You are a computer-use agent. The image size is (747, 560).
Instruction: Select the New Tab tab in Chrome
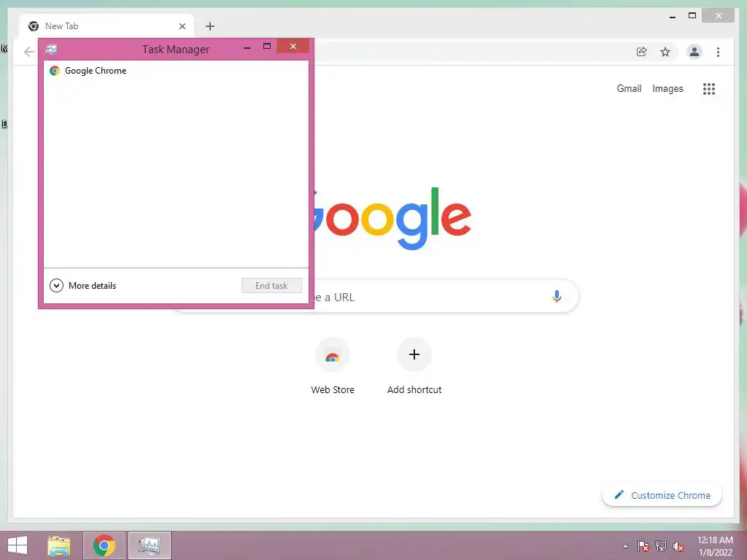pyautogui.click(x=107, y=26)
